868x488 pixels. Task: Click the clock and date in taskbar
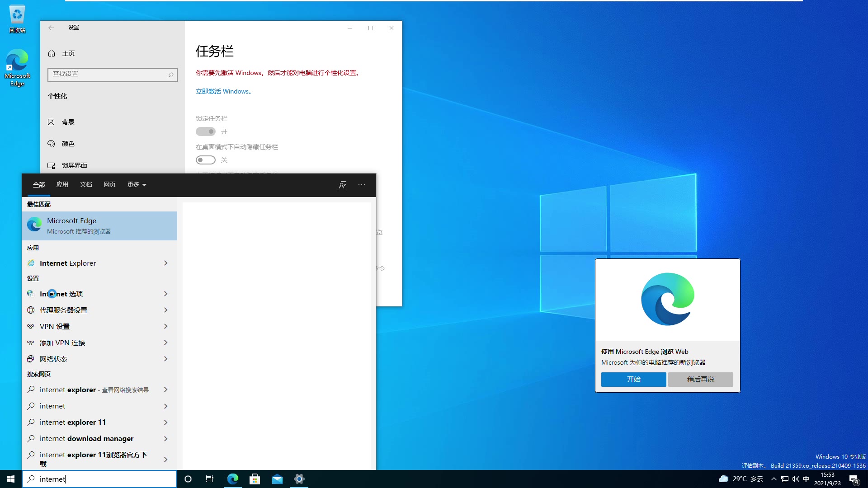click(x=827, y=479)
